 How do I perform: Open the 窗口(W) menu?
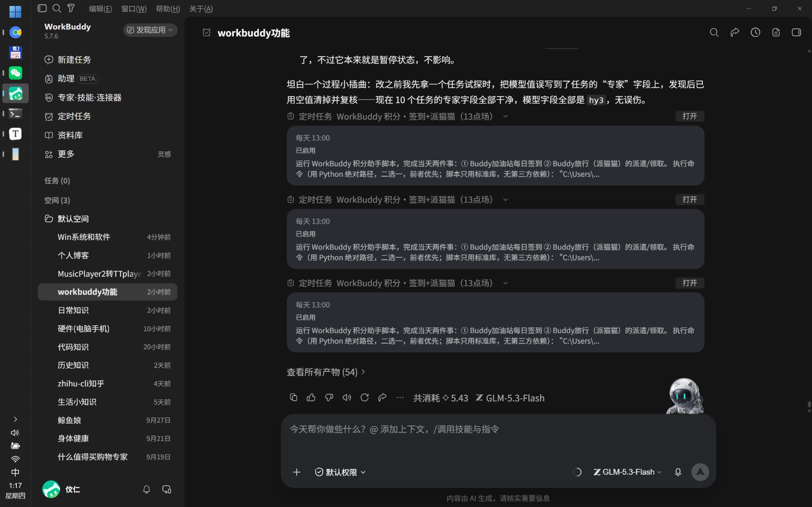point(134,8)
